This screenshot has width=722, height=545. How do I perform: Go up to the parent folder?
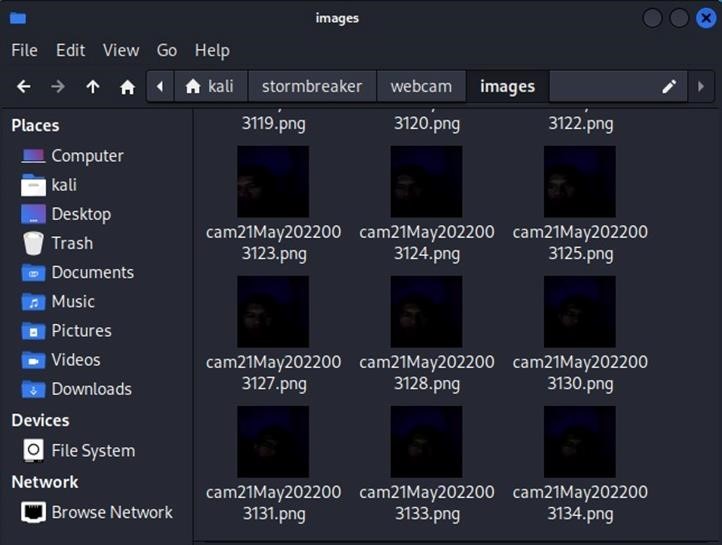click(93, 87)
